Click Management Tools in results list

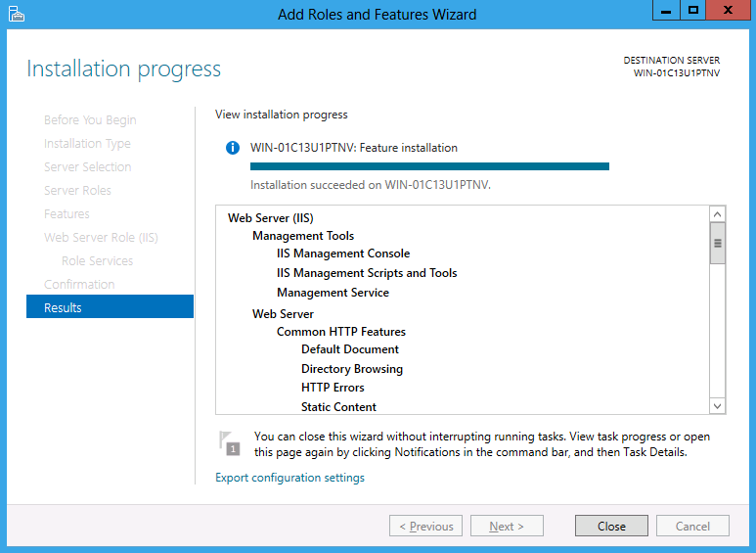click(303, 236)
